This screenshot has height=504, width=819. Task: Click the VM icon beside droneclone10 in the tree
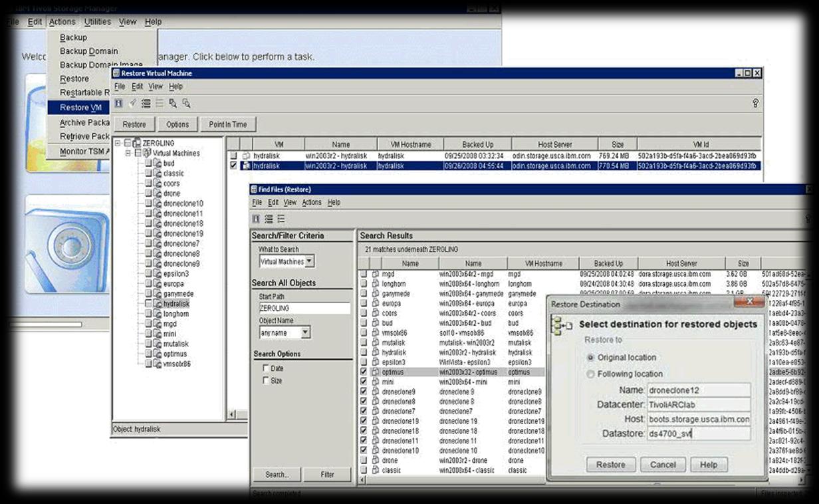pyautogui.click(x=158, y=203)
